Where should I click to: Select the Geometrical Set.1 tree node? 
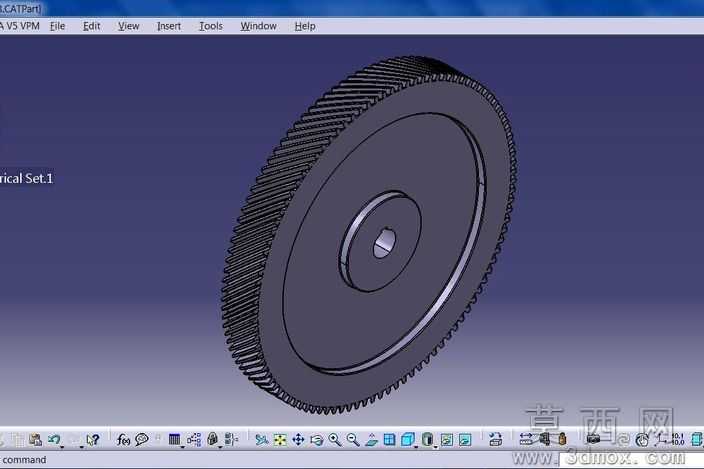pos(26,179)
